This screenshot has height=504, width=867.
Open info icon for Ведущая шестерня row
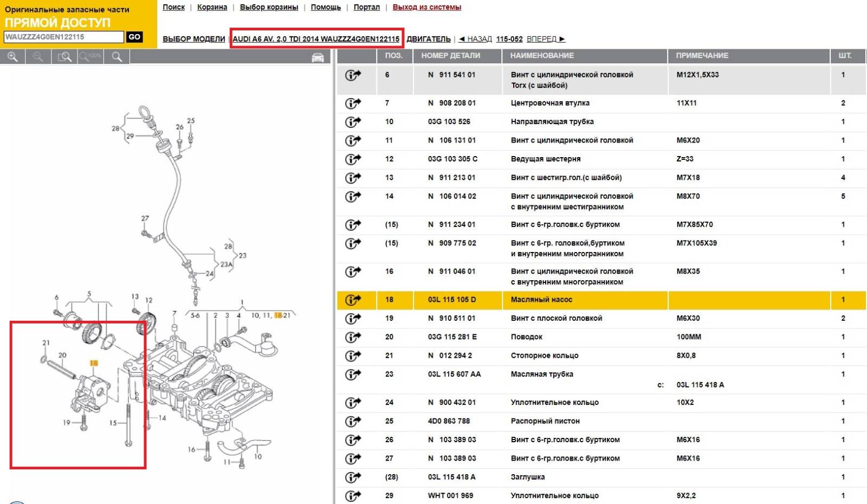click(353, 159)
